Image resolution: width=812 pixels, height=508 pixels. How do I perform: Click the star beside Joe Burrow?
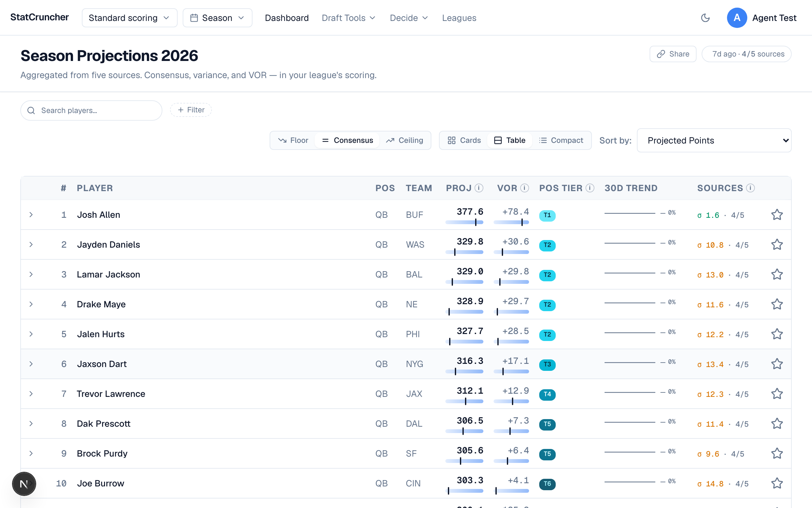point(777,484)
